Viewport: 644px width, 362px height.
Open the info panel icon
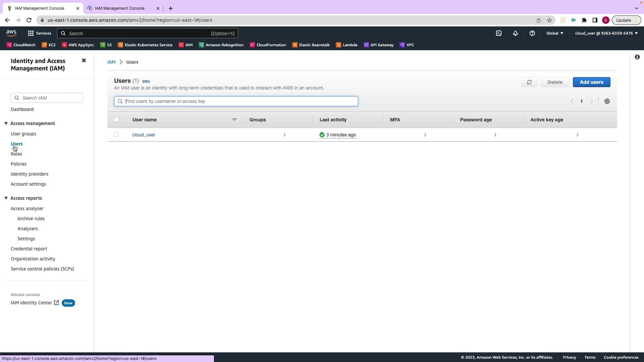[x=637, y=57]
